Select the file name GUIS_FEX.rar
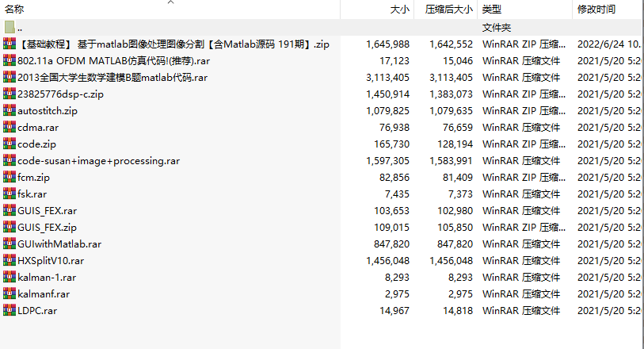644x349 pixels. (47, 210)
